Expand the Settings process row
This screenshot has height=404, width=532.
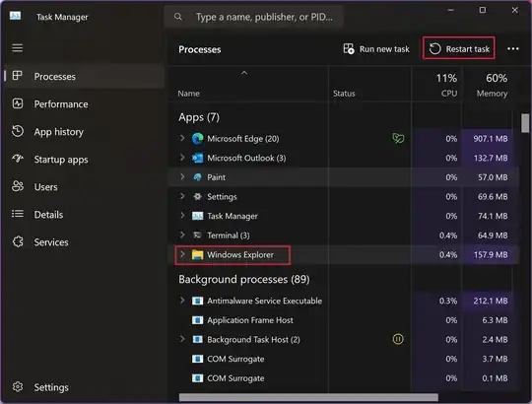tap(182, 196)
